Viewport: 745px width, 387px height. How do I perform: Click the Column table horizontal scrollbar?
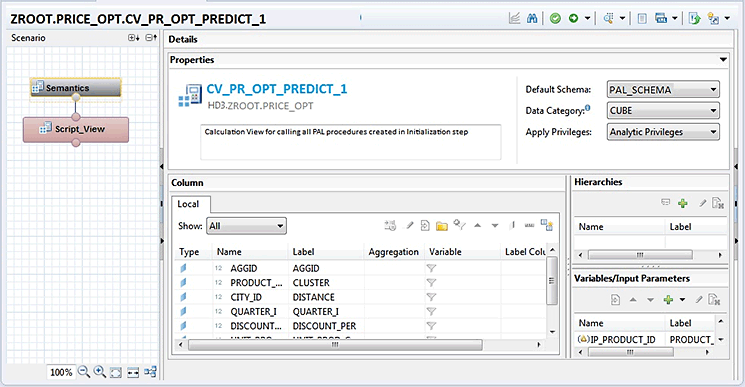pyautogui.click(x=335, y=345)
